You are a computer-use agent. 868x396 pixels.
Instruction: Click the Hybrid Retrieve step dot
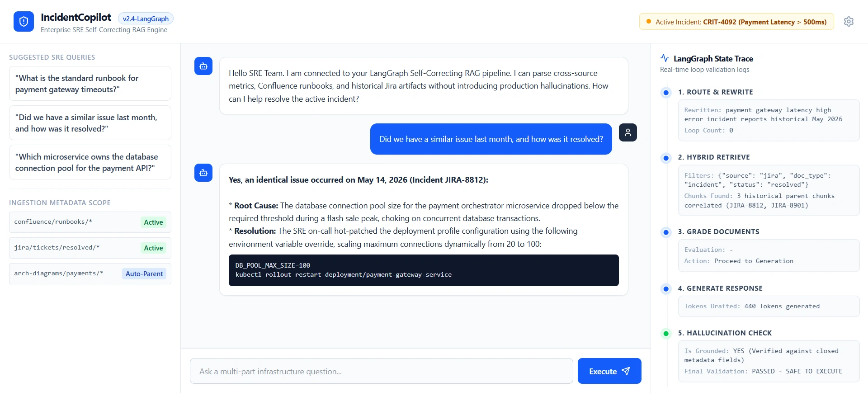click(x=666, y=158)
